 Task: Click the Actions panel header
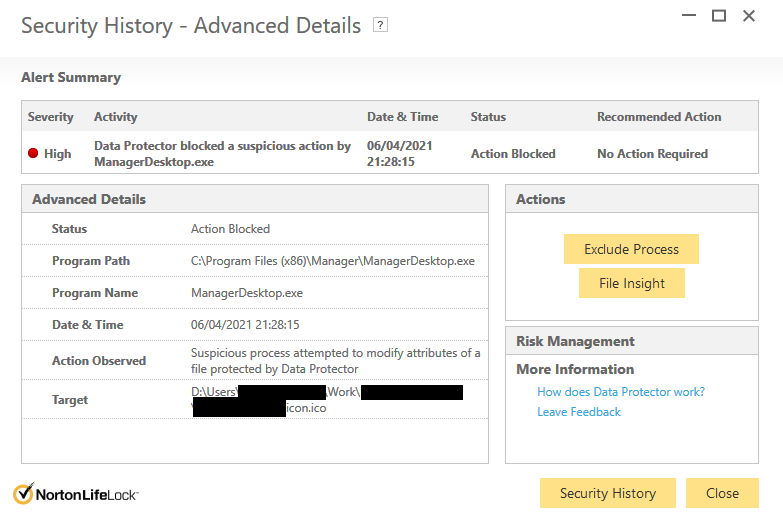coord(632,199)
